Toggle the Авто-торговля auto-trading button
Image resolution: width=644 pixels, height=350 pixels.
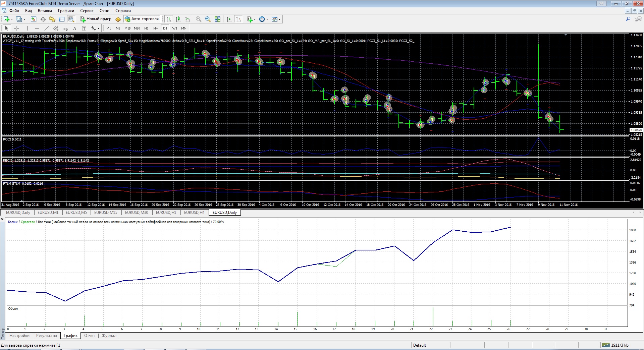[x=142, y=19]
